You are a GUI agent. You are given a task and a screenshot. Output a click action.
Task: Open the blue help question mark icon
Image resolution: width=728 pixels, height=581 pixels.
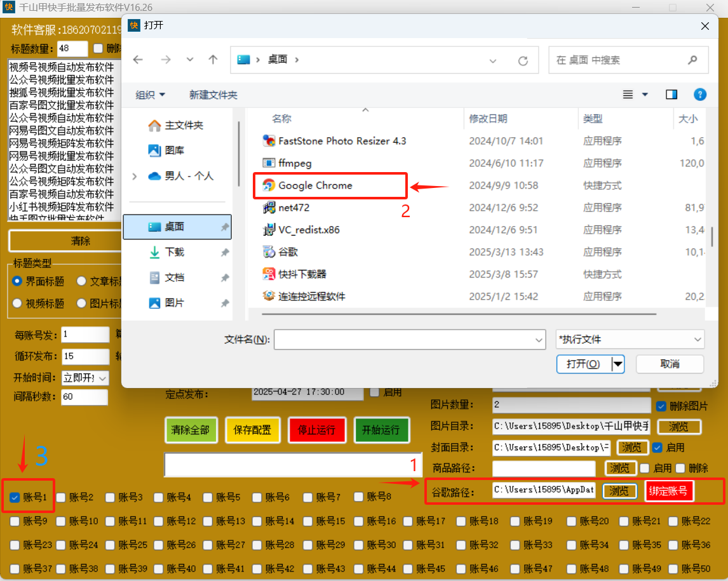point(699,95)
